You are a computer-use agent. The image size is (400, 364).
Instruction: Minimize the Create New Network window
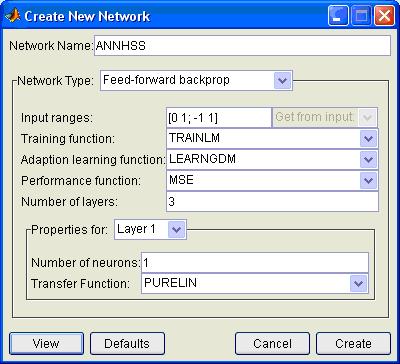pos(338,16)
